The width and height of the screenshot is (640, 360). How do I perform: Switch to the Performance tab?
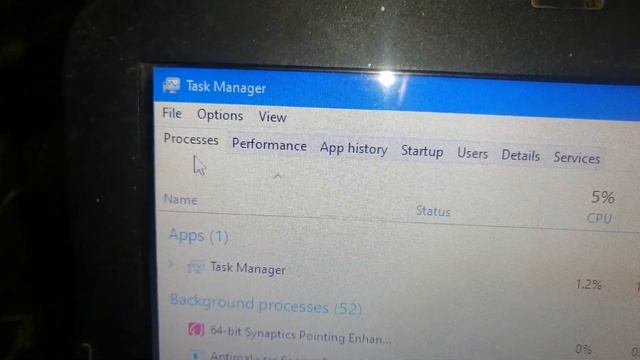click(x=269, y=145)
